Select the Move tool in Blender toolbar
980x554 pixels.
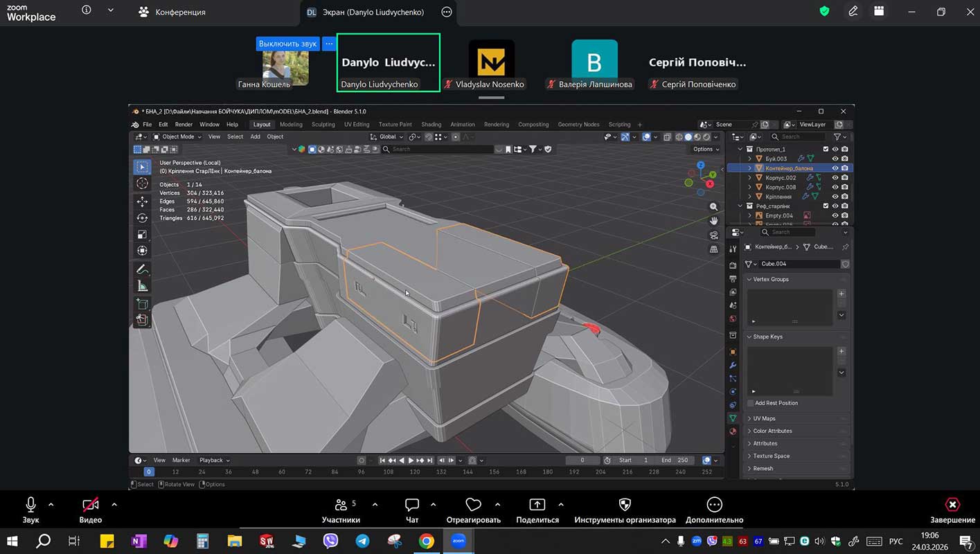(x=142, y=202)
